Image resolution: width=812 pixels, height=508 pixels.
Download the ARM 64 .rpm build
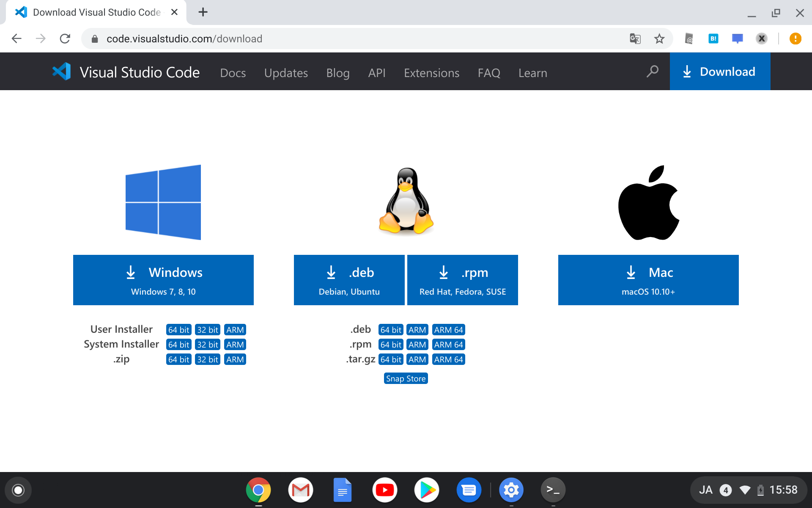[x=448, y=344]
